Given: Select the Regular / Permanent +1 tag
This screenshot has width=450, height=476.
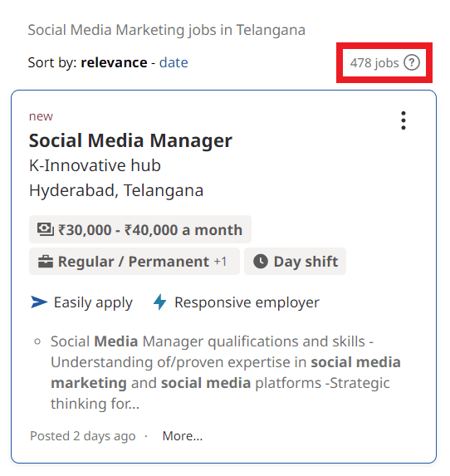Looking at the screenshot, I should 135,262.
